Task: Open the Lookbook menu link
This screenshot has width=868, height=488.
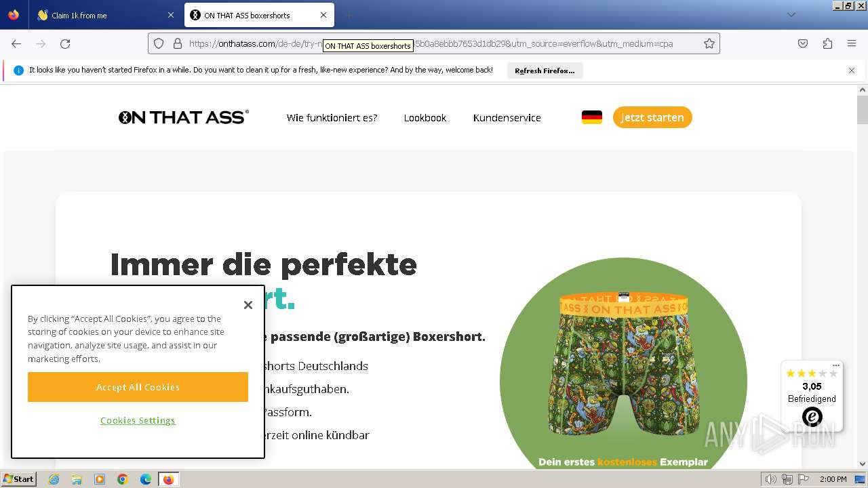Action: click(x=425, y=118)
